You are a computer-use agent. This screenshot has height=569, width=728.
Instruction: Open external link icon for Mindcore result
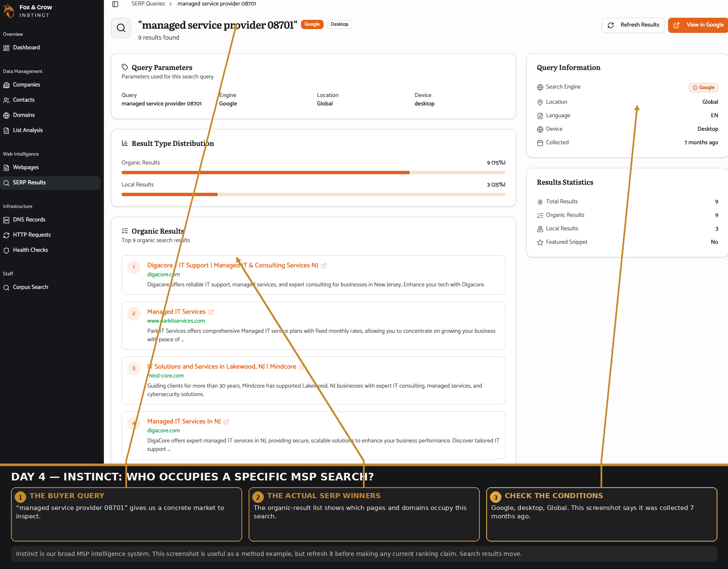coord(302,367)
